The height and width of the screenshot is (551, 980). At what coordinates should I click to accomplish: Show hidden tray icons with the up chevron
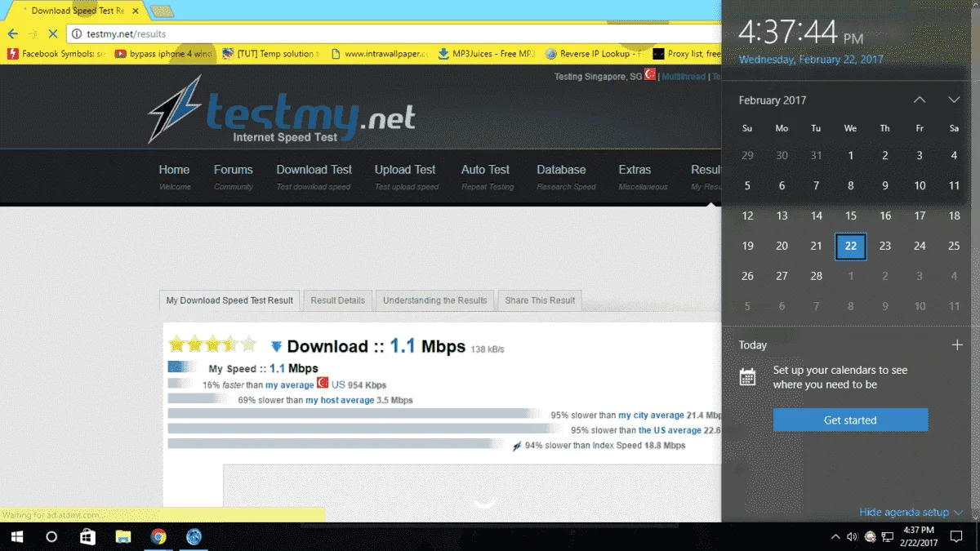pos(835,536)
